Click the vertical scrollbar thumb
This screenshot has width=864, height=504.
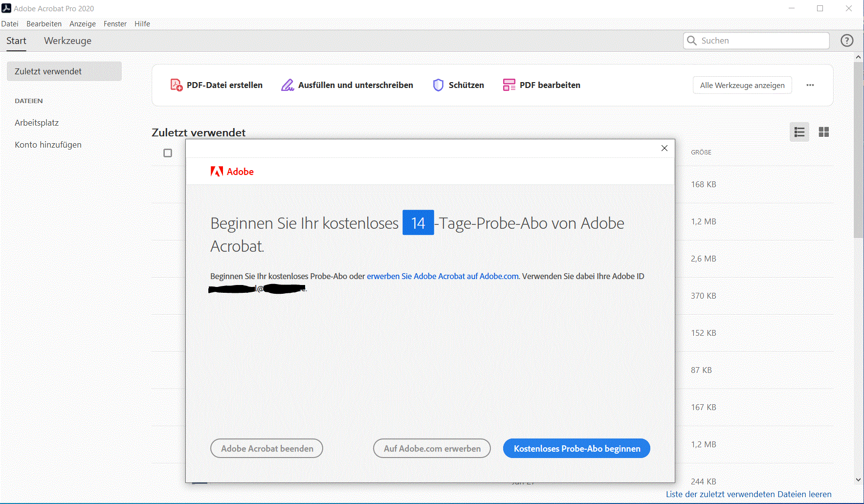858,150
